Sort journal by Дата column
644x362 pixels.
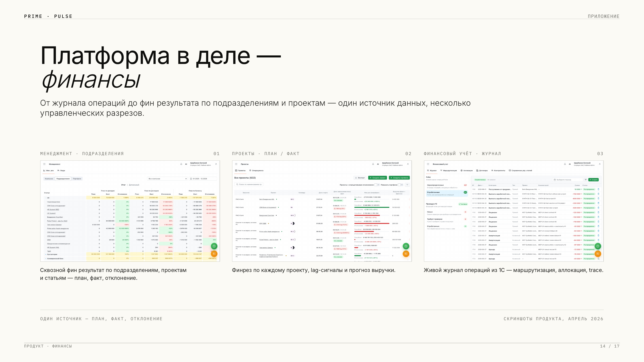coord(480,185)
